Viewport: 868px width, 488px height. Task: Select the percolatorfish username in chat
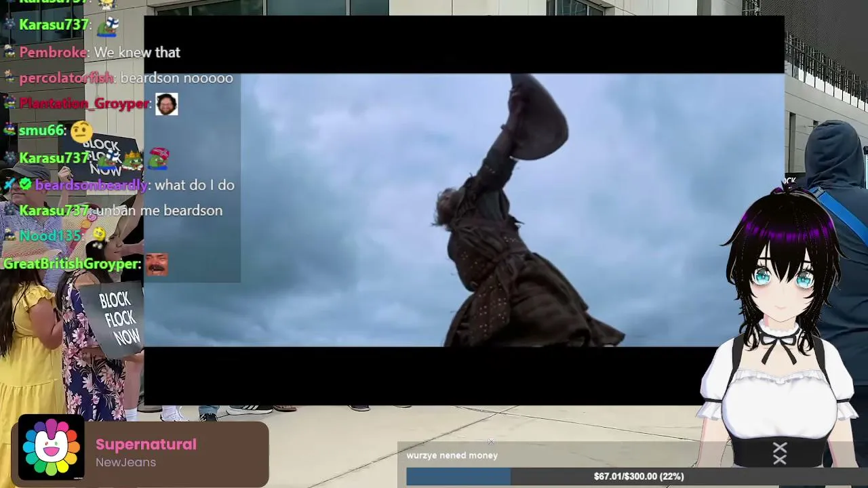[x=66, y=78]
